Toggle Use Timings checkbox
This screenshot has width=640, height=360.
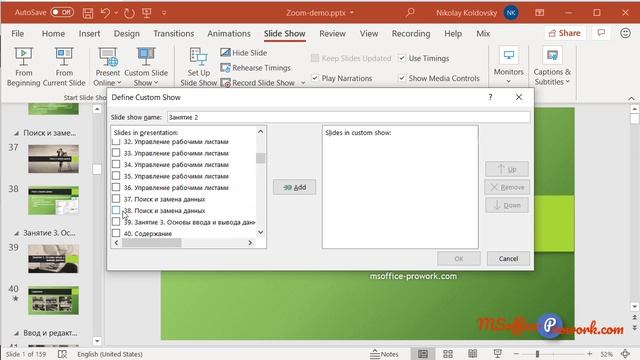[x=402, y=58]
